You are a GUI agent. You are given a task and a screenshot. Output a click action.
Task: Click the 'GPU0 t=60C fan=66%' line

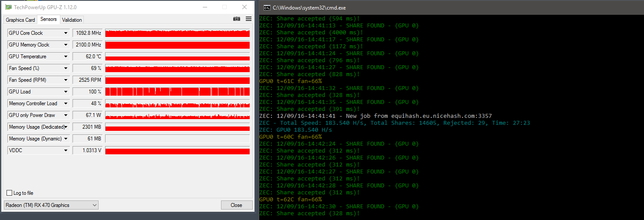(x=291, y=137)
